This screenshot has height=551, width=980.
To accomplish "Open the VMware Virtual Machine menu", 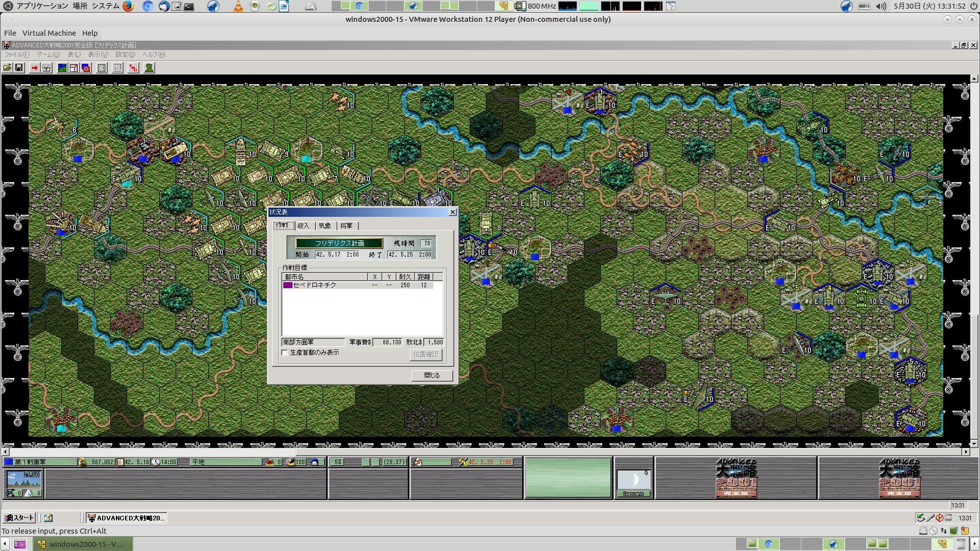I will (49, 33).
